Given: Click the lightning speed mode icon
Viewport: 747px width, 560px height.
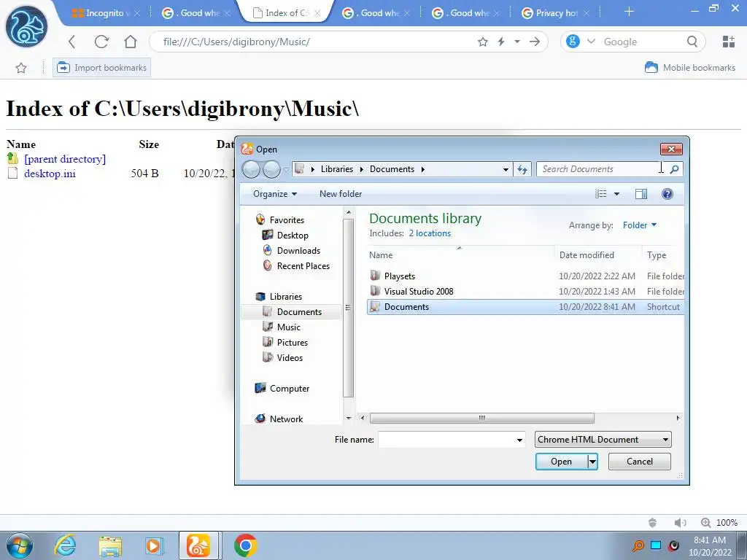Looking at the screenshot, I should click(x=501, y=42).
